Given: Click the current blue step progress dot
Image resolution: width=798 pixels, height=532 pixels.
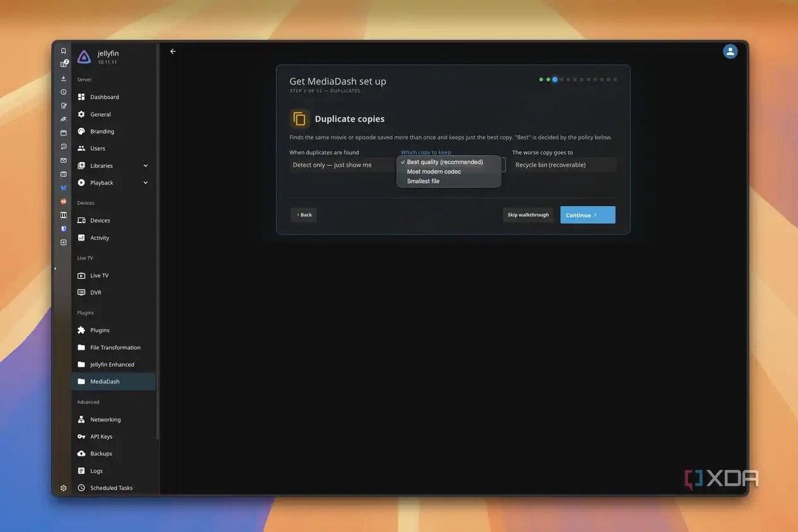Looking at the screenshot, I should 555,79.
